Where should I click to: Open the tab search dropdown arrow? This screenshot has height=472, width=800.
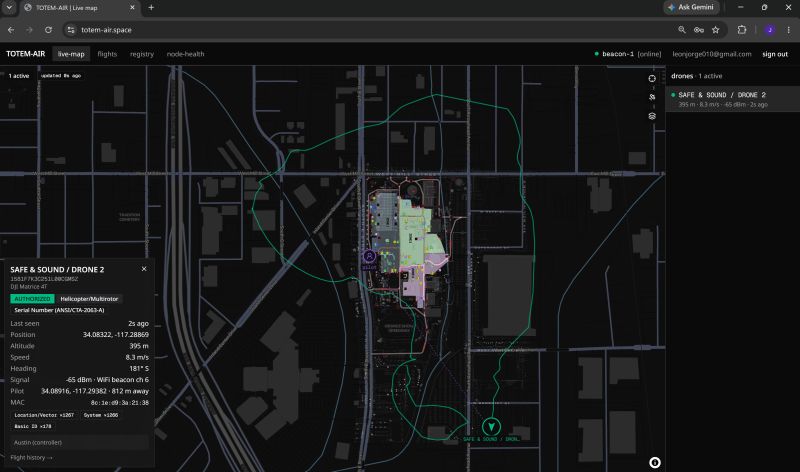[9, 8]
